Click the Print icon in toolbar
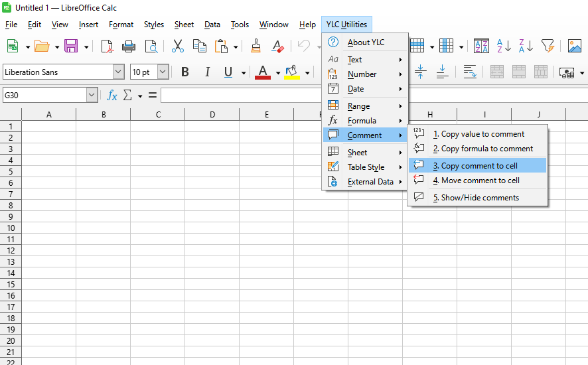Viewport: 588px width, 365px height. (129, 46)
